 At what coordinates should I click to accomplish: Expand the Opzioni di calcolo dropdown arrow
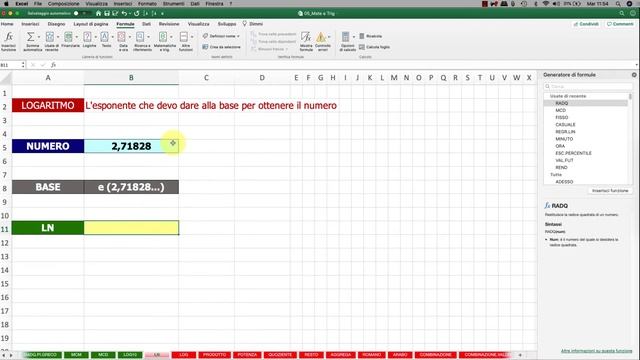(x=353, y=37)
